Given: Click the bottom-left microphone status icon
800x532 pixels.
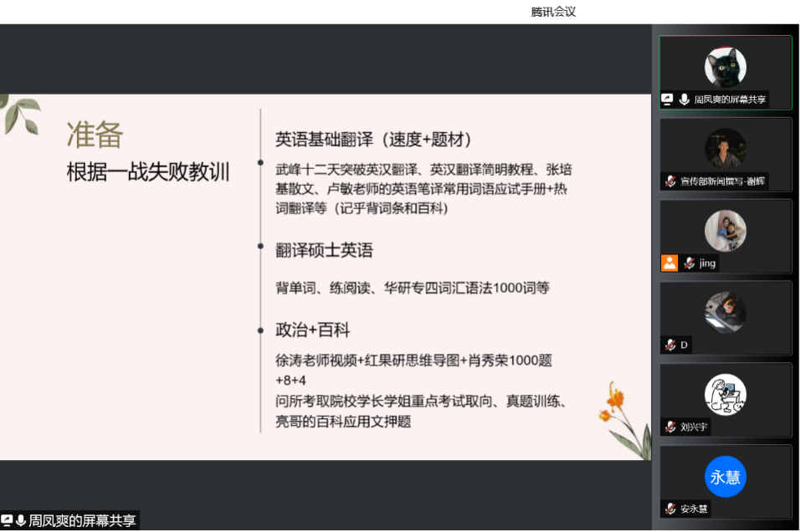Looking at the screenshot, I should [21, 520].
